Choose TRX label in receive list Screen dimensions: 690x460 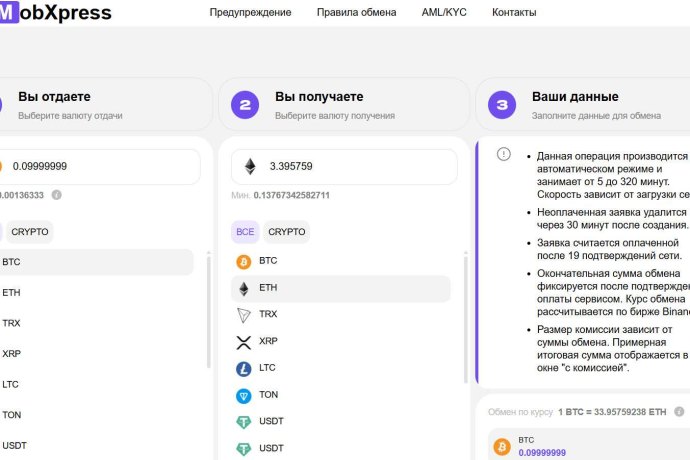(x=268, y=314)
